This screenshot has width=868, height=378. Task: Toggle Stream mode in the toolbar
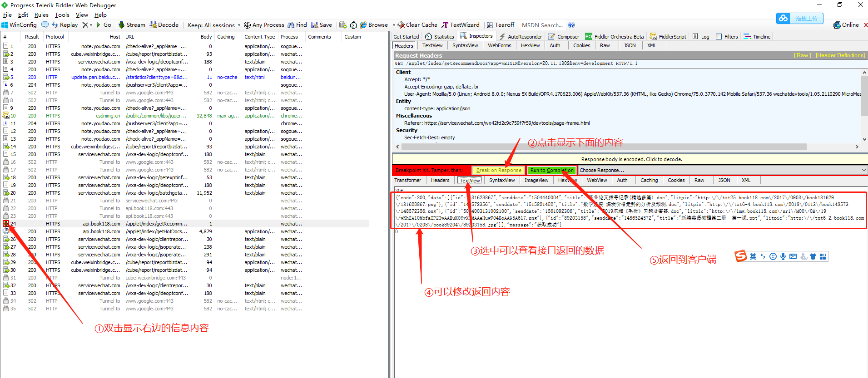[132, 25]
